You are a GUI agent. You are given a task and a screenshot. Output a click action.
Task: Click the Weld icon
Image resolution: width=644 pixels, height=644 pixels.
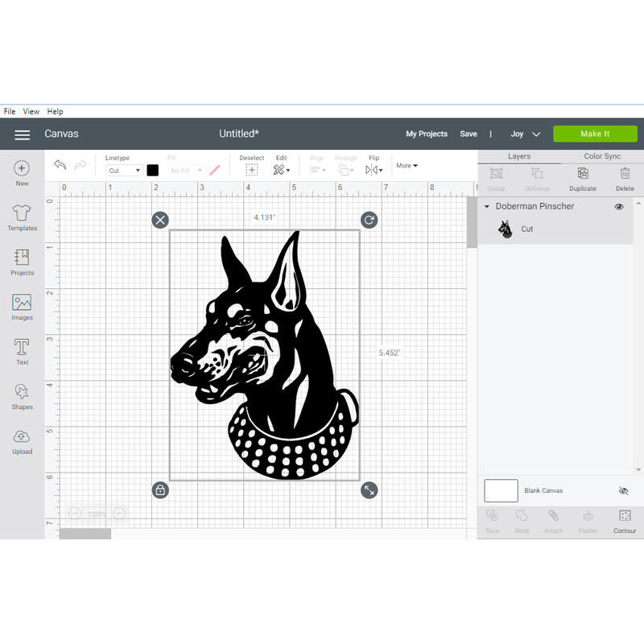[x=522, y=519]
